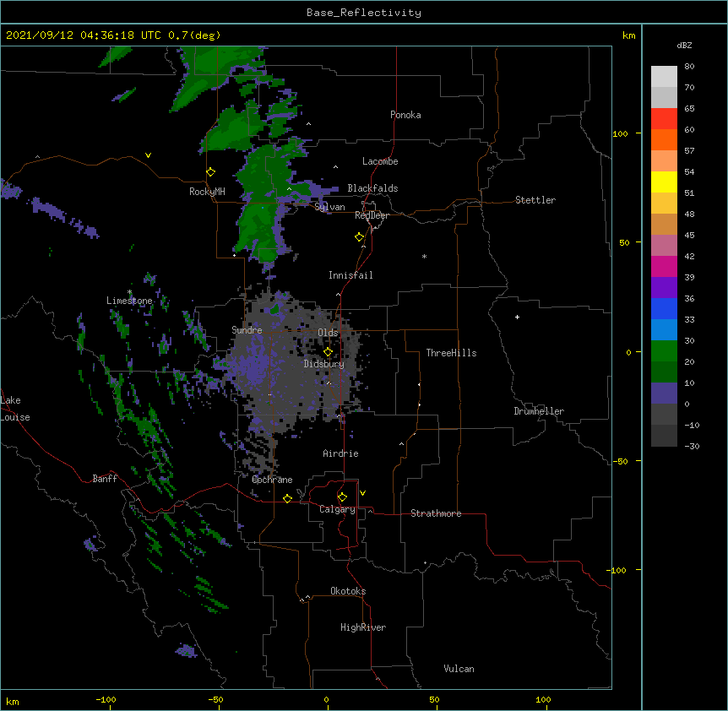
Task: Select the yellow V marker east of Calgary
Action: [x=362, y=493]
